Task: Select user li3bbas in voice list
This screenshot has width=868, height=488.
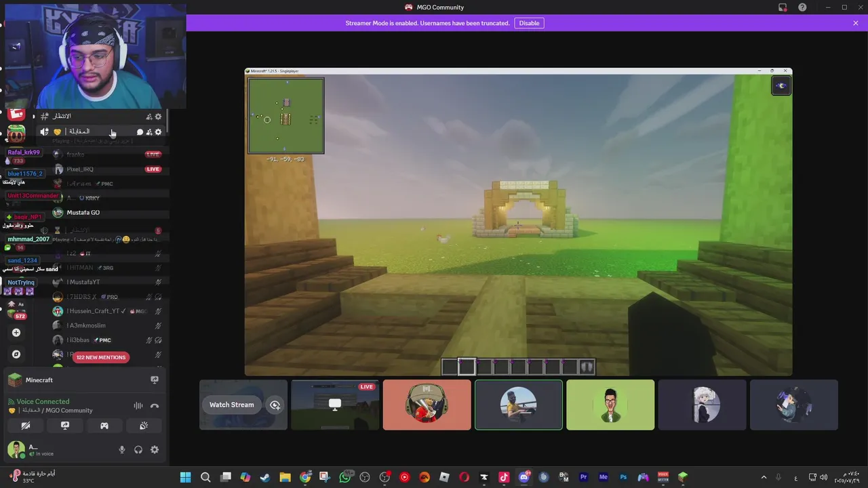Action: pos(108,340)
